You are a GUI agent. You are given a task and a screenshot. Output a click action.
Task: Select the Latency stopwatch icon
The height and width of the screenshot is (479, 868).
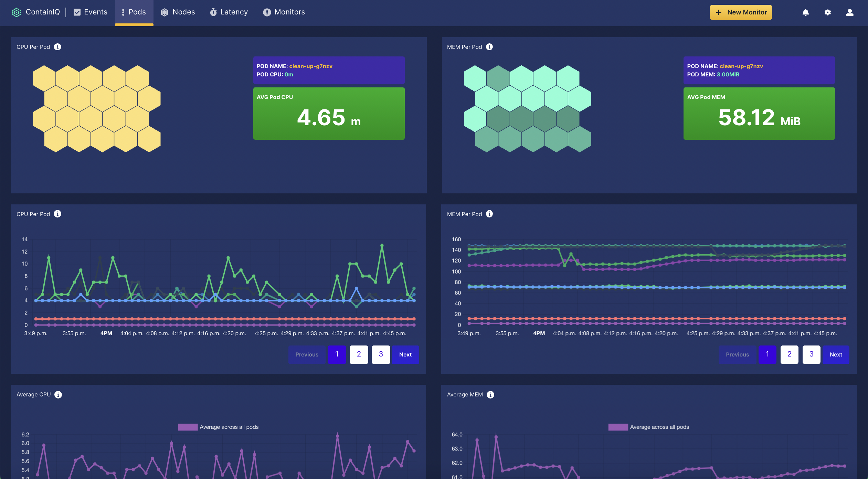(213, 12)
